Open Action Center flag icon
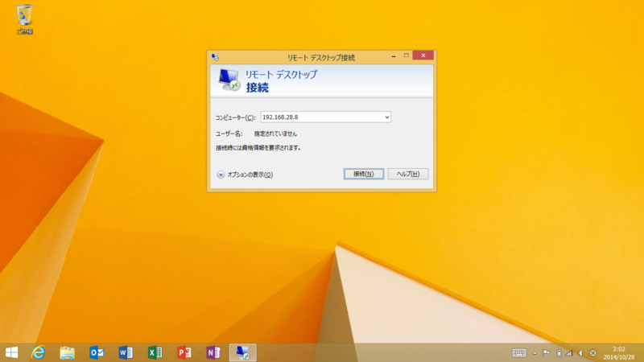The image size is (644, 362). (547, 353)
